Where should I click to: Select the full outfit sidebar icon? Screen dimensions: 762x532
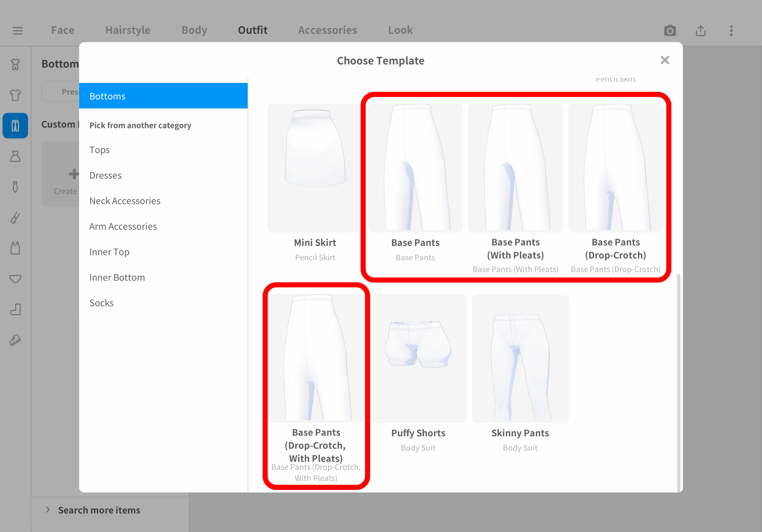(15, 64)
